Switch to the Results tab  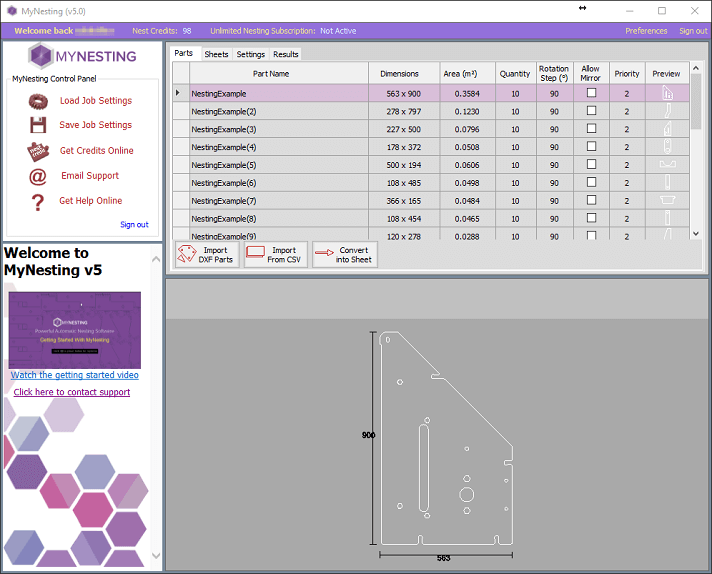click(x=286, y=54)
